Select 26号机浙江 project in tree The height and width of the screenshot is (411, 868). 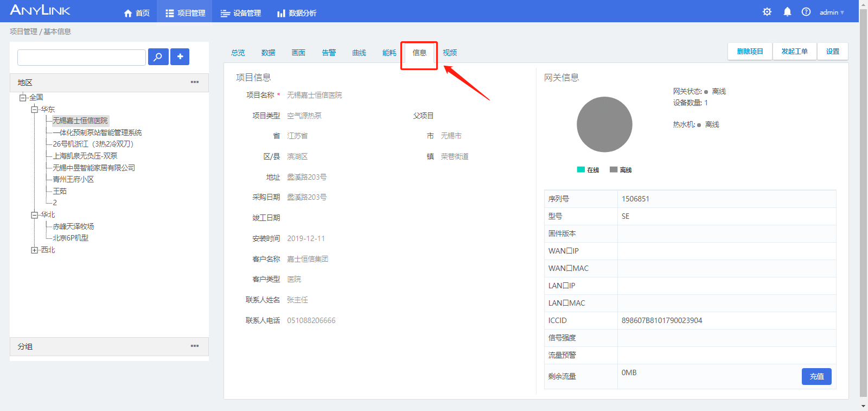(93, 144)
